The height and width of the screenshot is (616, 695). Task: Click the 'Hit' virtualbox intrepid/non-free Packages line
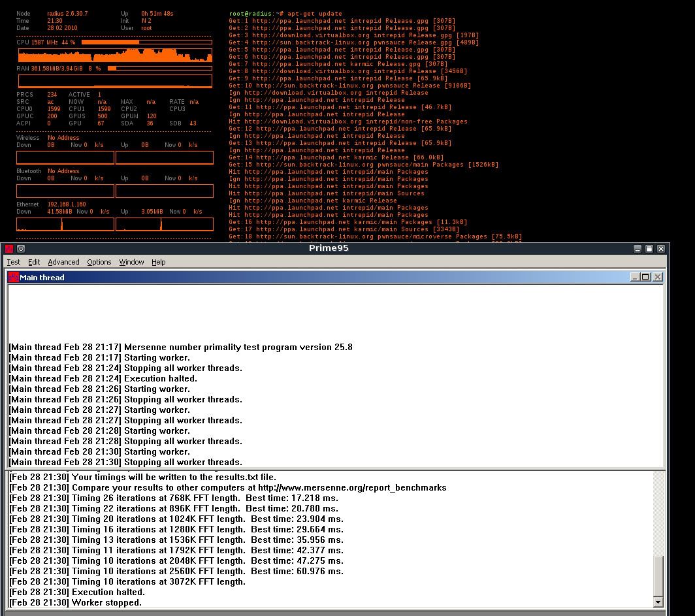[x=348, y=122]
